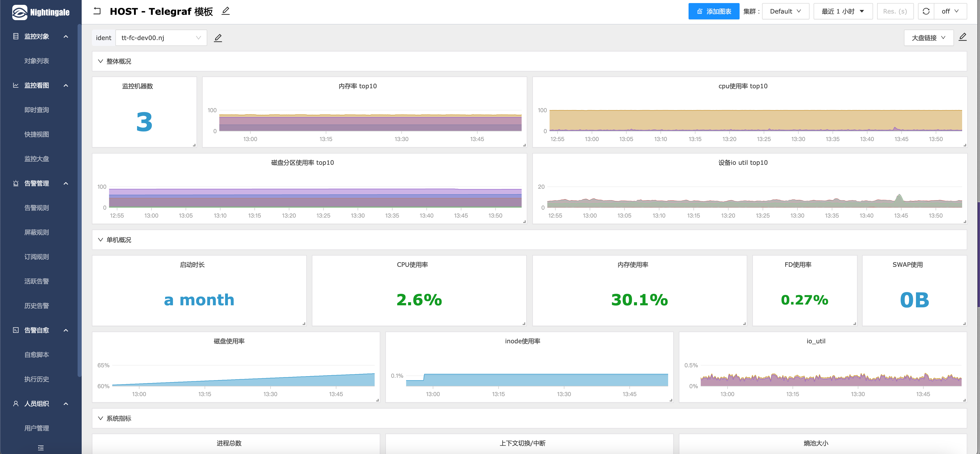The height and width of the screenshot is (454, 980).
Task: Click the collapse sidebar icon at the bottom left
Action: pyautogui.click(x=41, y=448)
